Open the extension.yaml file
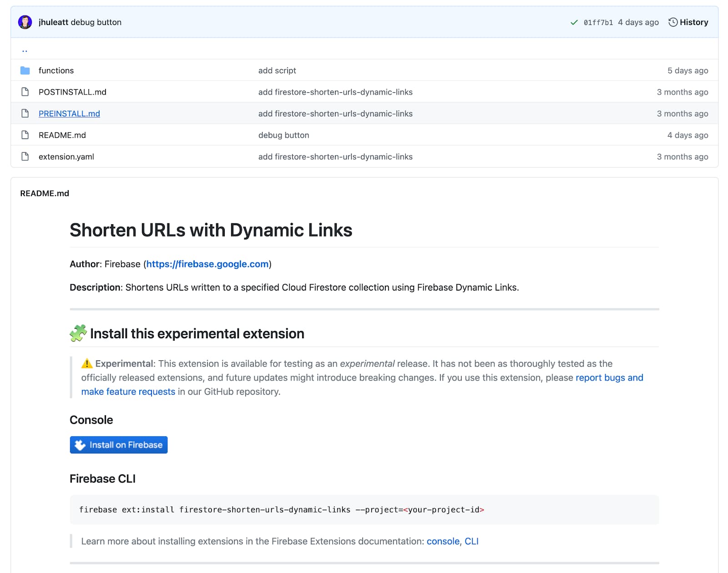This screenshot has height=573, width=728. 66,156
